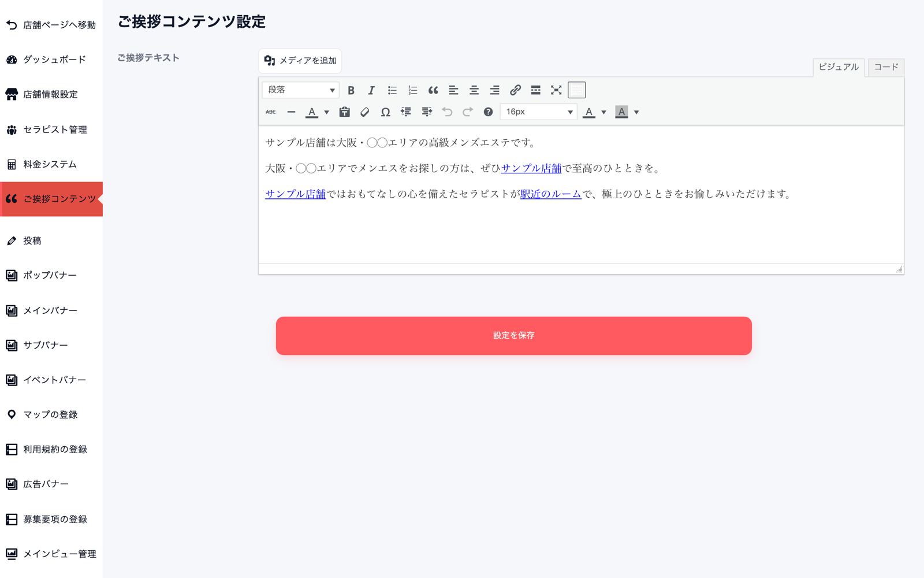The image size is (924, 578).
Task: Open the special character (Omega) picker
Action: point(385,112)
